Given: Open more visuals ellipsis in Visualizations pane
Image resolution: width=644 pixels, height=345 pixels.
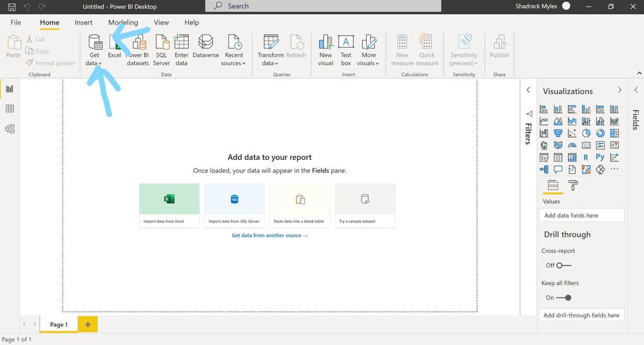Looking at the screenshot, I should (614, 169).
